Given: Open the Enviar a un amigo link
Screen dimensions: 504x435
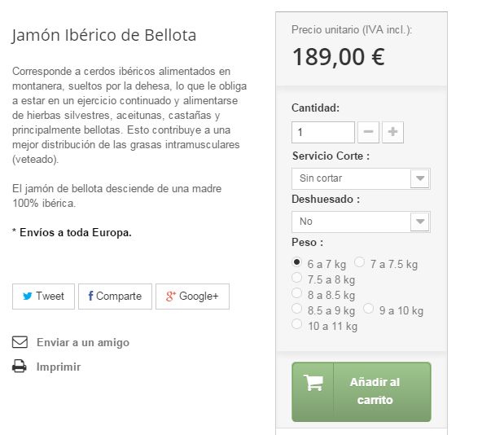Looking at the screenshot, I should [x=83, y=342].
